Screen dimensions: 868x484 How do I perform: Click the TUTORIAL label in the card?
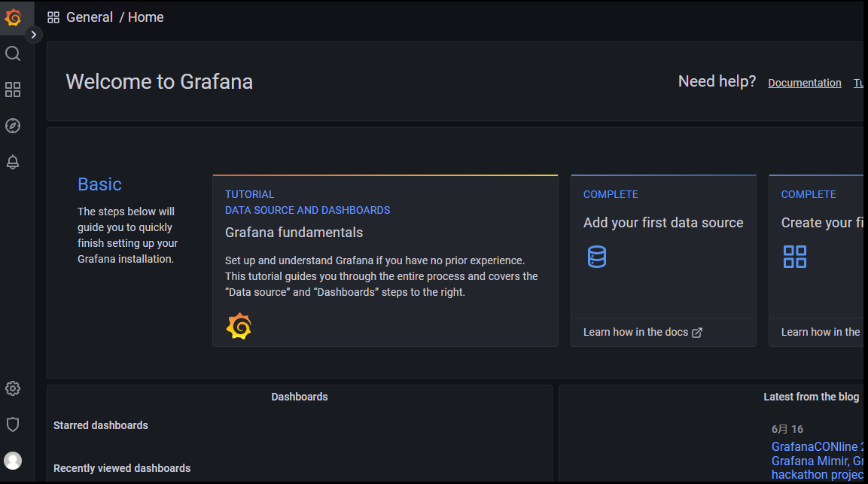[250, 194]
